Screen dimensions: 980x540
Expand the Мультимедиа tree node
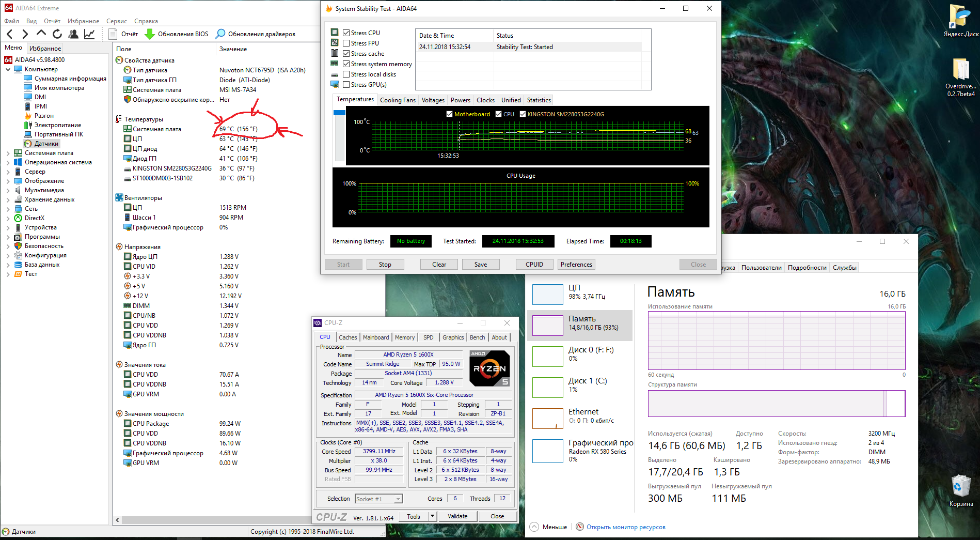coord(8,190)
